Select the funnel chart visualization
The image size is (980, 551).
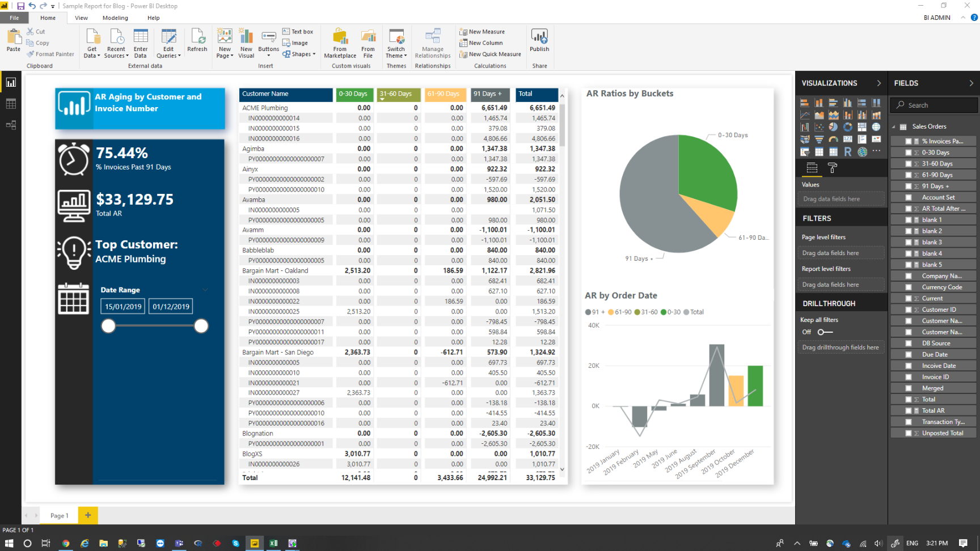pyautogui.click(x=819, y=139)
